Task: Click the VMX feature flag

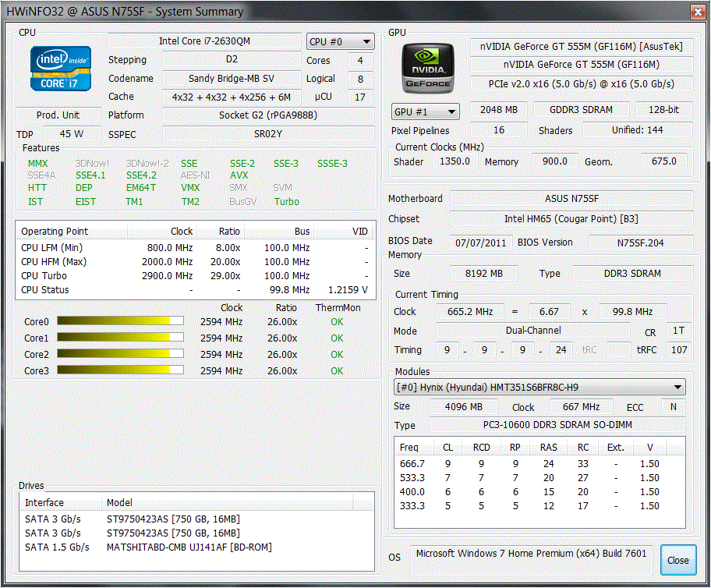Action: 190,188
